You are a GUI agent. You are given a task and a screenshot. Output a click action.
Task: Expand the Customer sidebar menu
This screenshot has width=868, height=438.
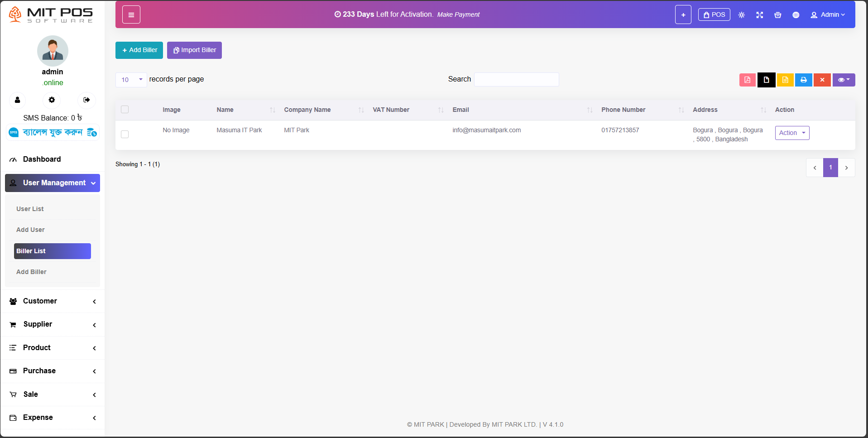[52, 301]
